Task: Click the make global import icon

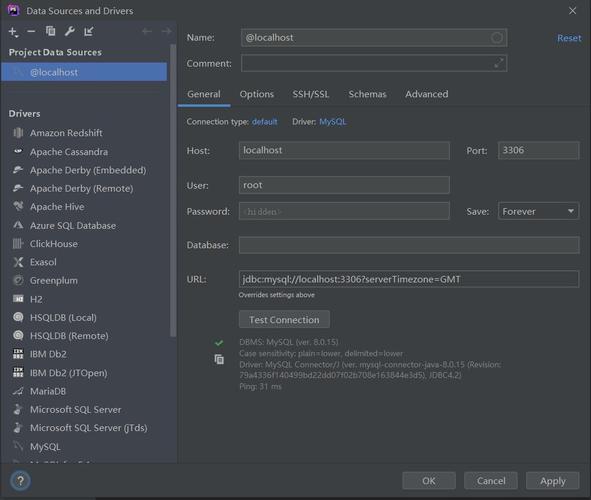Action: pos(89,32)
